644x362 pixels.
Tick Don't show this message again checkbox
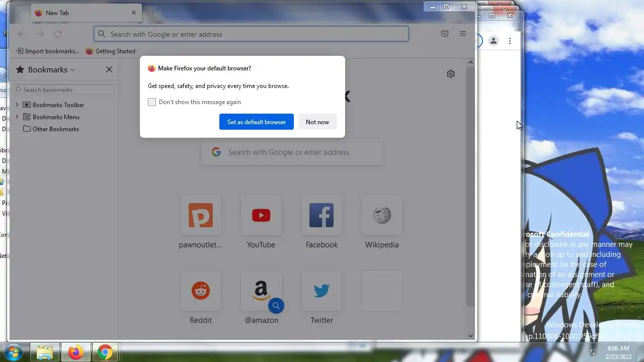coord(152,102)
